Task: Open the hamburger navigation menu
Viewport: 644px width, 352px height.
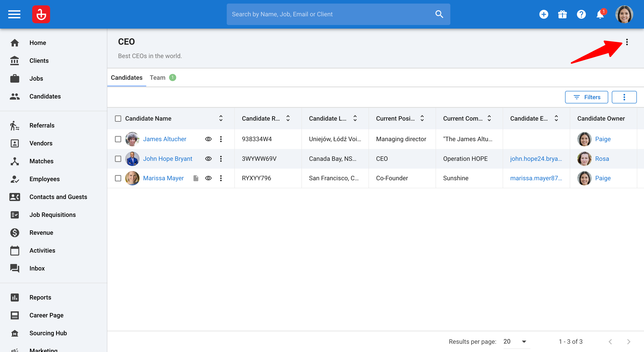Action: [x=14, y=14]
